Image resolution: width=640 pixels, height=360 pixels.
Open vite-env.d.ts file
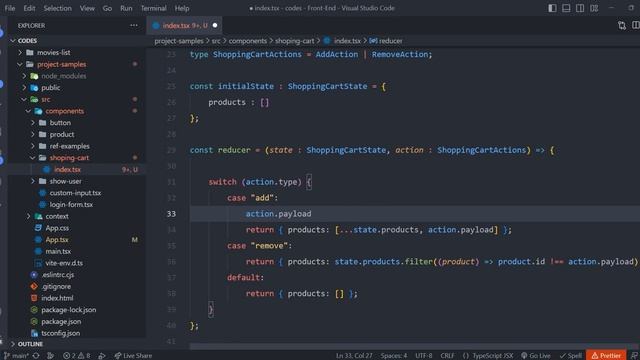point(77,263)
